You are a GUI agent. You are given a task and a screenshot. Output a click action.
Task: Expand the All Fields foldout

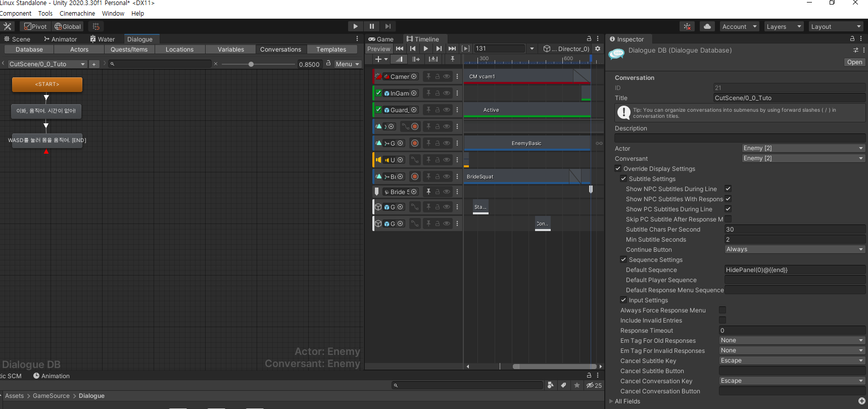pyautogui.click(x=611, y=401)
